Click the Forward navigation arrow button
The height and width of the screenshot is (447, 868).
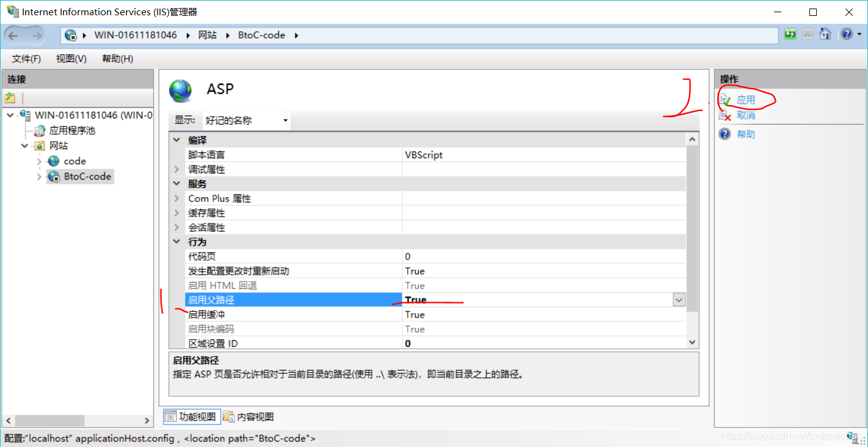pyautogui.click(x=37, y=35)
